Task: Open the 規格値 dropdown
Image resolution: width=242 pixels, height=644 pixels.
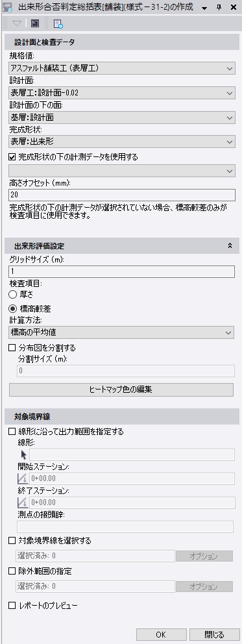Action: (122, 68)
